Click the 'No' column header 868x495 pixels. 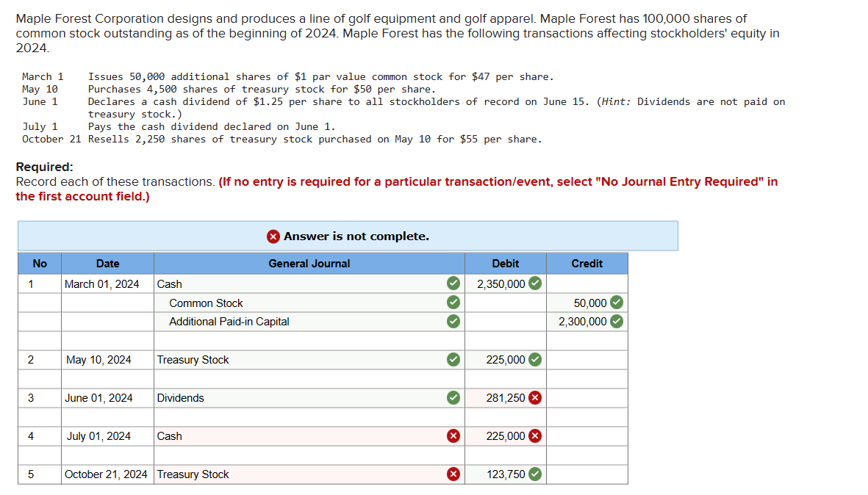click(x=39, y=263)
